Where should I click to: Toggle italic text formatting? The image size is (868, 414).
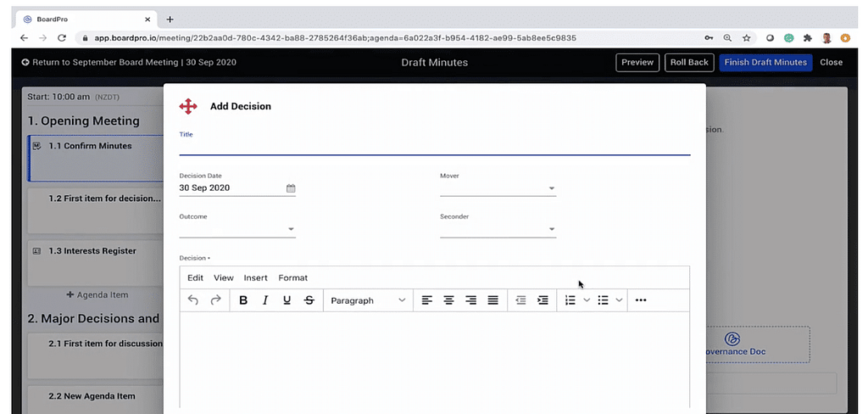(265, 300)
